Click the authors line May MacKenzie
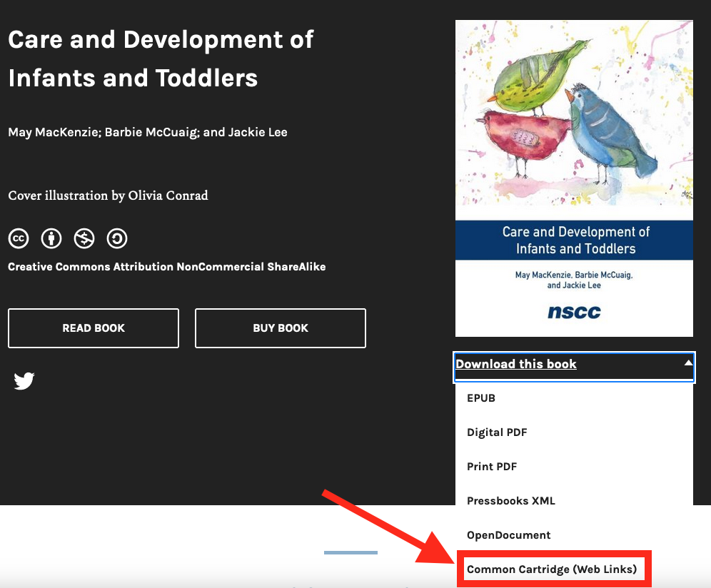Image resolution: width=711 pixels, height=588 pixels. point(148,133)
